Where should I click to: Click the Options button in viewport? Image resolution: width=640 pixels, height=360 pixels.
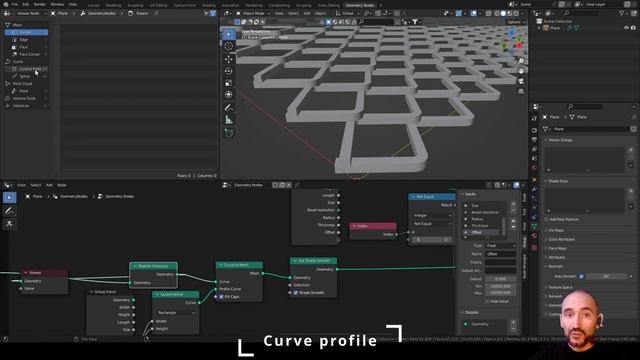click(x=515, y=22)
